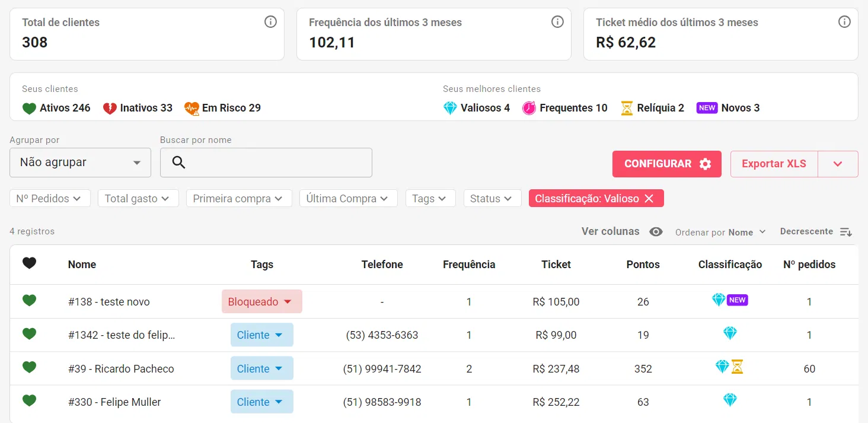Toggle column visibility with eye icon
Image resolution: width=868 pixels, height=423 pixels.
[x=656, y=232]
